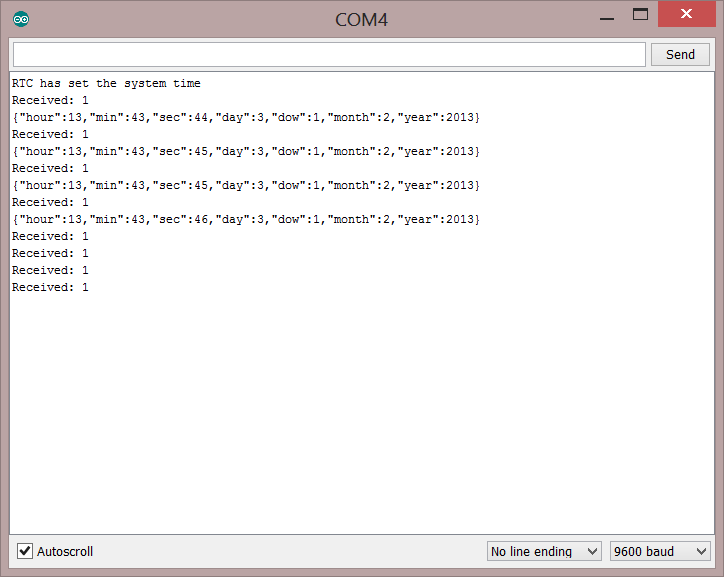This screenshot has height=577, width=724.
Task: Click the last 'Received: 1' output line
Action: (x=50, y=287)
